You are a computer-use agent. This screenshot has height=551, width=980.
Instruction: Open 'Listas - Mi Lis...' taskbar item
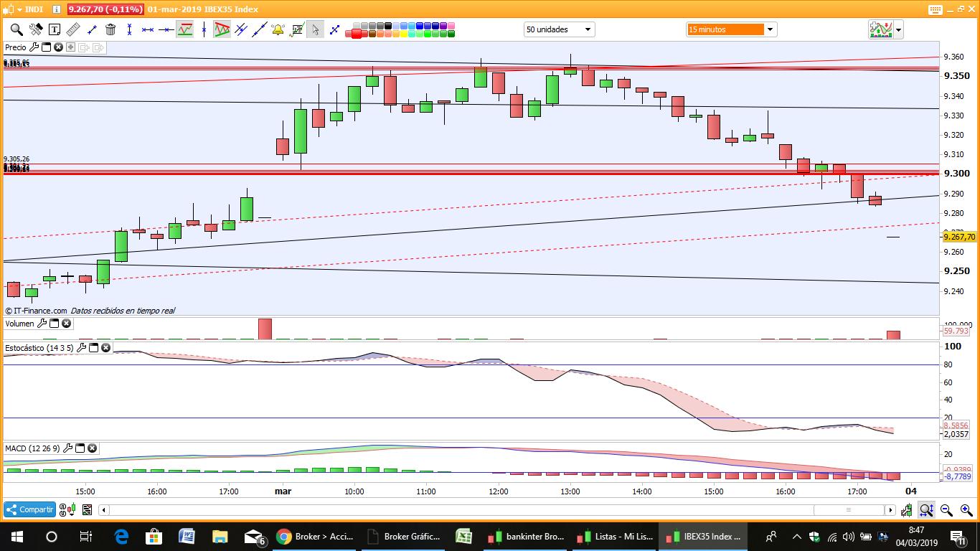click(615, 536)
